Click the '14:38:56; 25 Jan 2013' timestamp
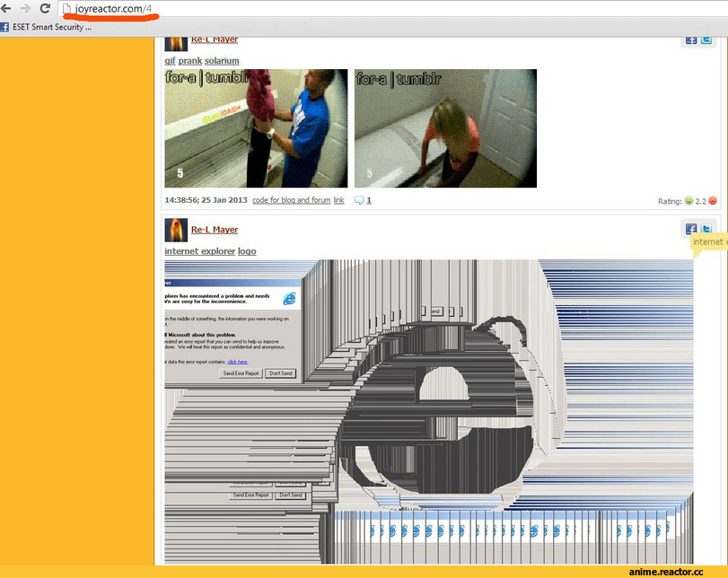This screenshot has height=578, width=728. point(206,200)
